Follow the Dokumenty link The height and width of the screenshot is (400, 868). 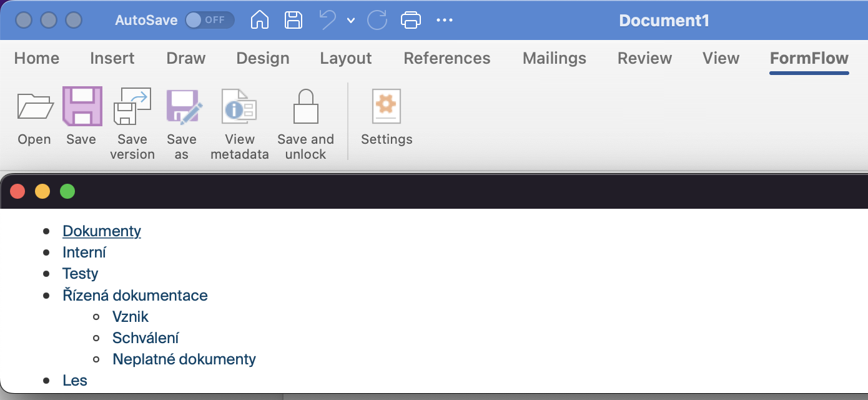[x=102, y=231]
